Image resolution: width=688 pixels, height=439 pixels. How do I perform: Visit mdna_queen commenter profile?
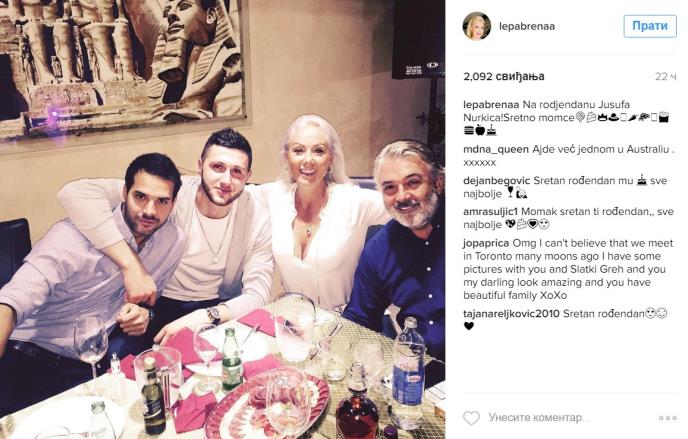[496, 149]
